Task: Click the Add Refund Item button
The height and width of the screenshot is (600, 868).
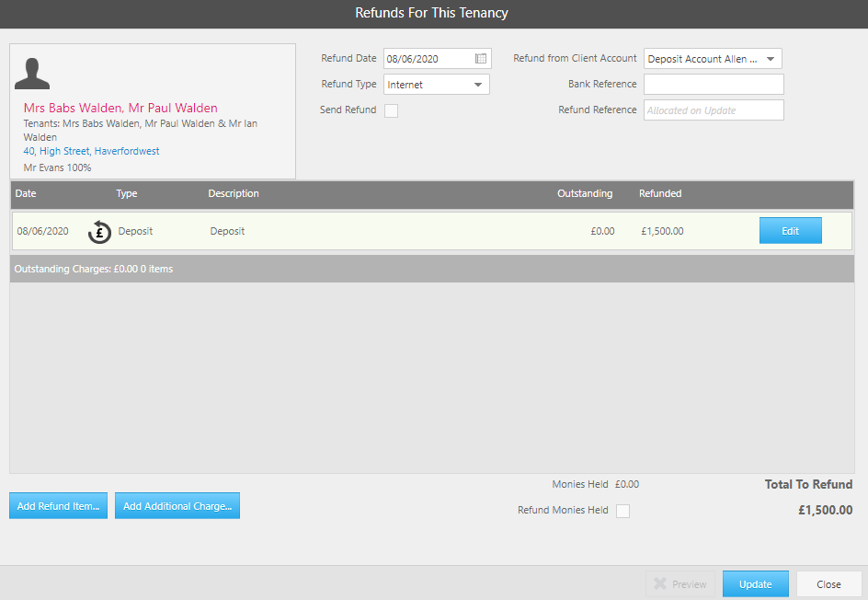Action: coord(58,506)
